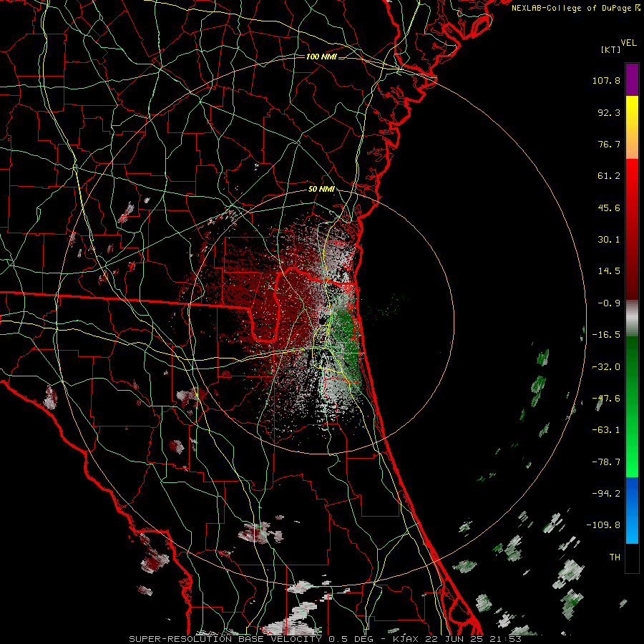Click the Super-Resolution Base Velocity caption text
This screenshot has height=644, width=644.
(326, 639)
